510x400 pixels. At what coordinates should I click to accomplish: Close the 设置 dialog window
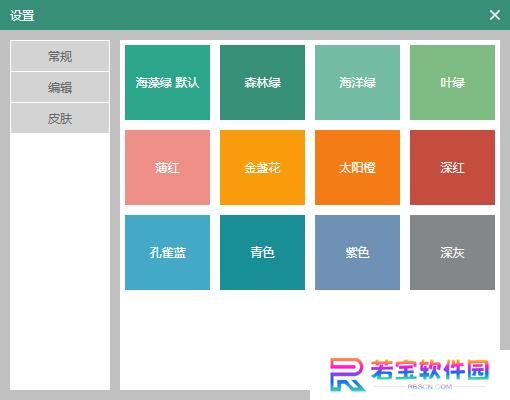[x=495, y=15]
